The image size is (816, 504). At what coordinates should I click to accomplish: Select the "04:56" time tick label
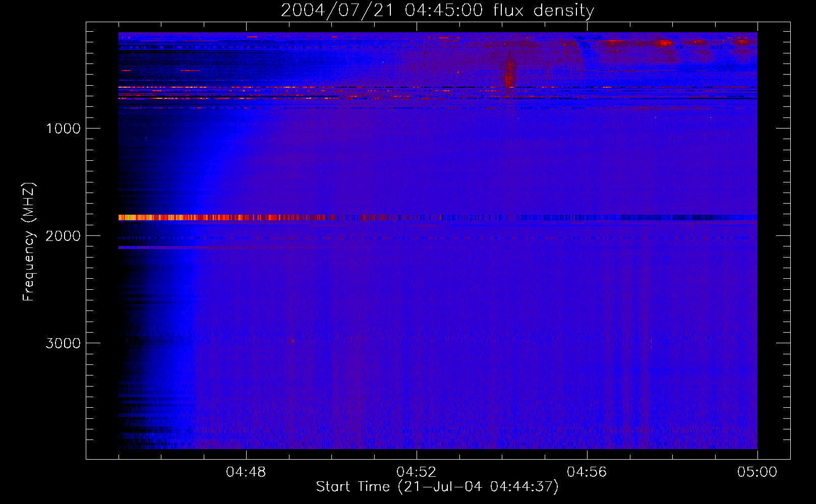pos(587,472)
